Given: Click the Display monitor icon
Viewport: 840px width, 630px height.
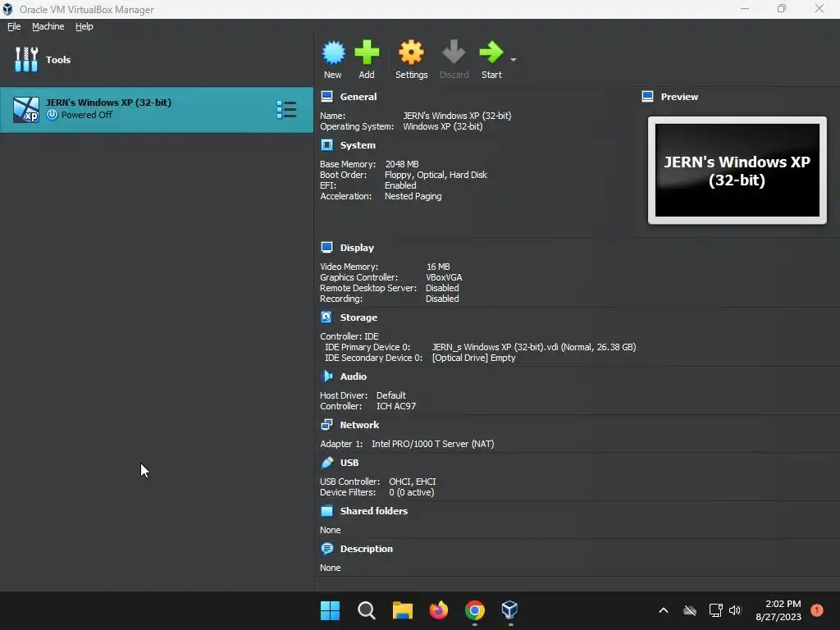Looking at the screenshot, I should click(326, 247).
